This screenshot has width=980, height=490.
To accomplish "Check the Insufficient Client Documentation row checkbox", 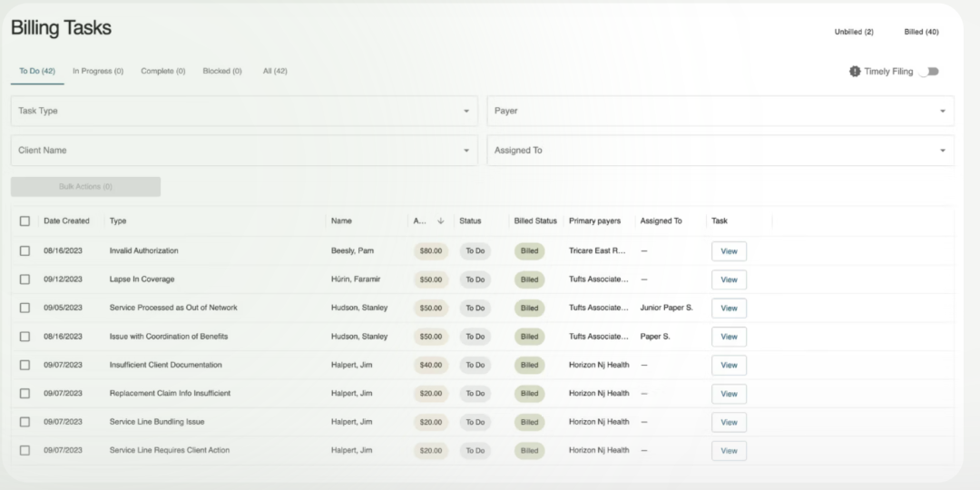I will pos(25,365).
